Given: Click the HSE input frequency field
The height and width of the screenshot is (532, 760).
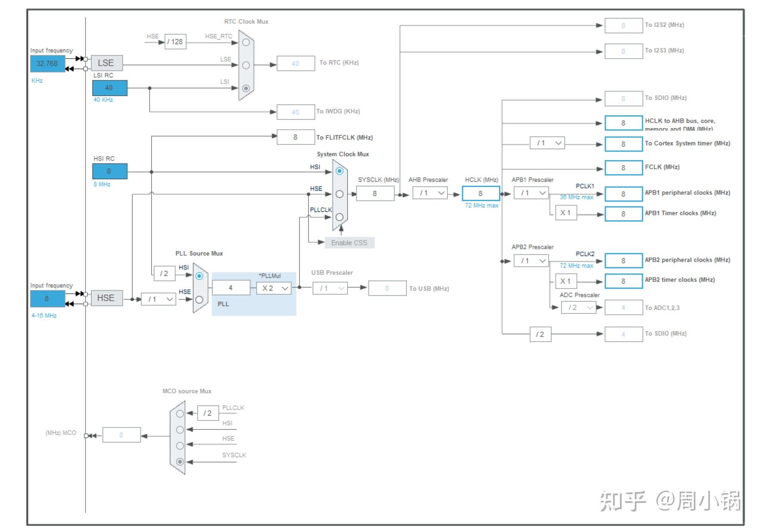Looking at the screenshot, I should tap(47, 298).
